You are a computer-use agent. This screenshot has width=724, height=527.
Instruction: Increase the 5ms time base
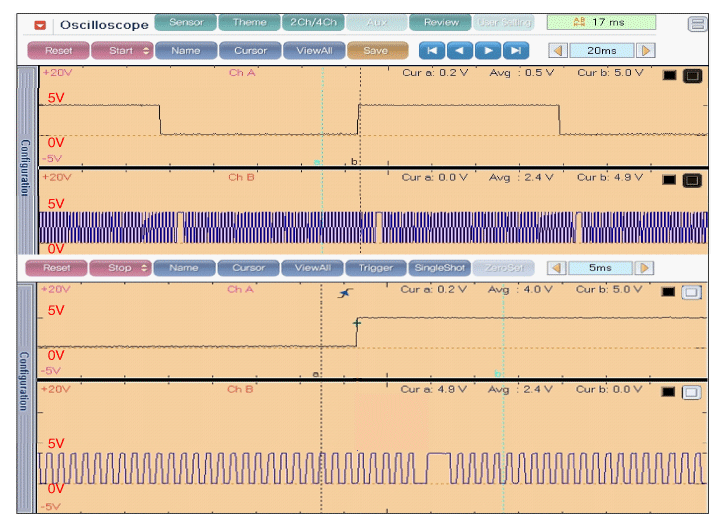click(x=645, y=268)
